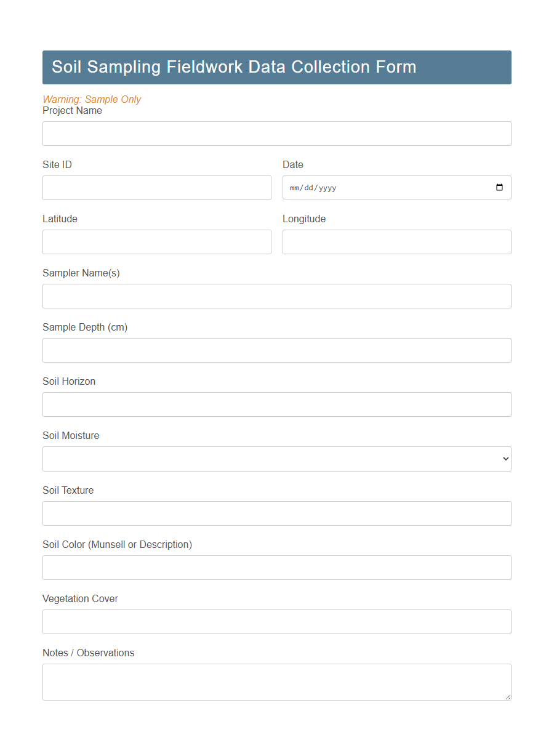Select the yyyy segment of the Date field

pyautogui.click(x=327, y=188)
